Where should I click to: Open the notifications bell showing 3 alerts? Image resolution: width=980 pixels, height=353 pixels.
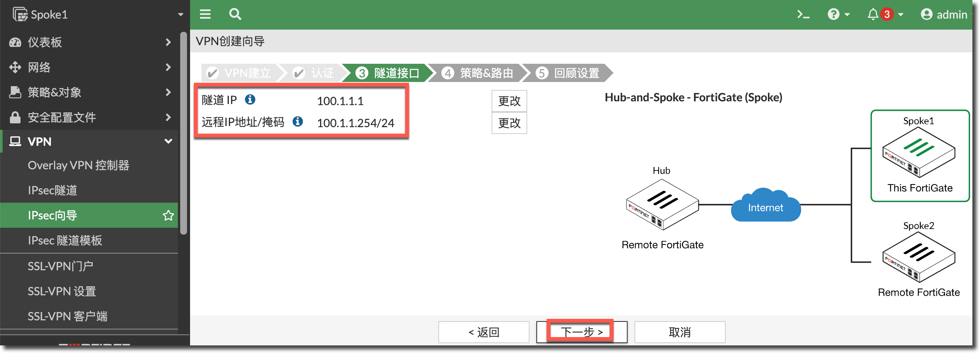873,14
